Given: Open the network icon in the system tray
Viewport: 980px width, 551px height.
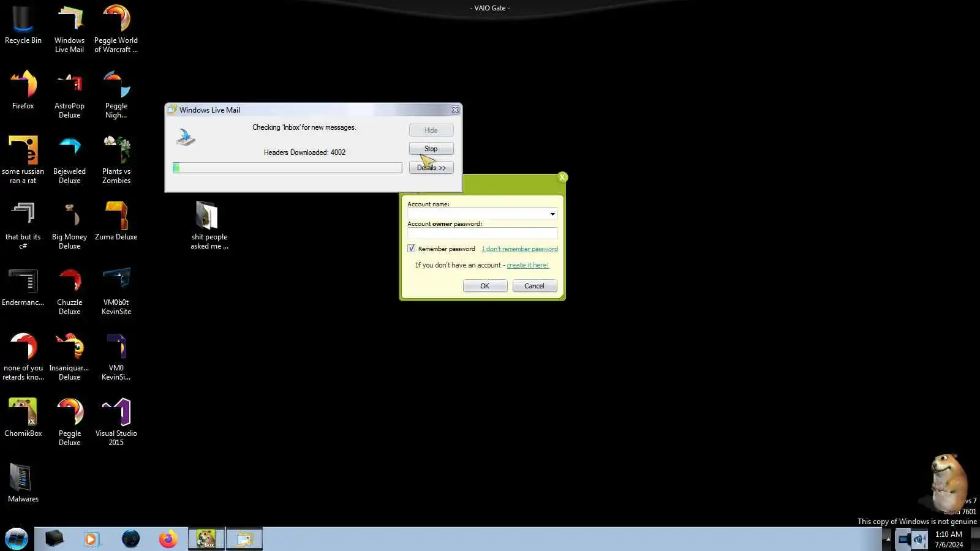Looking at the screenshot, I should coord(903,539).
